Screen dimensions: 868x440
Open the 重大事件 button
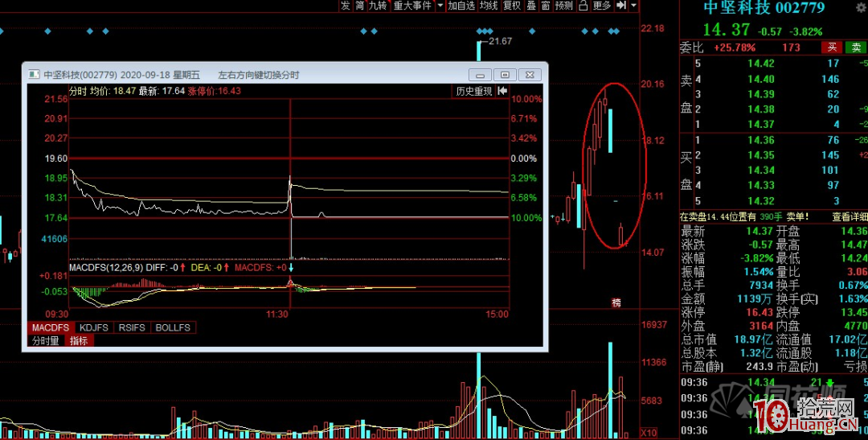[x=412, y=6]
